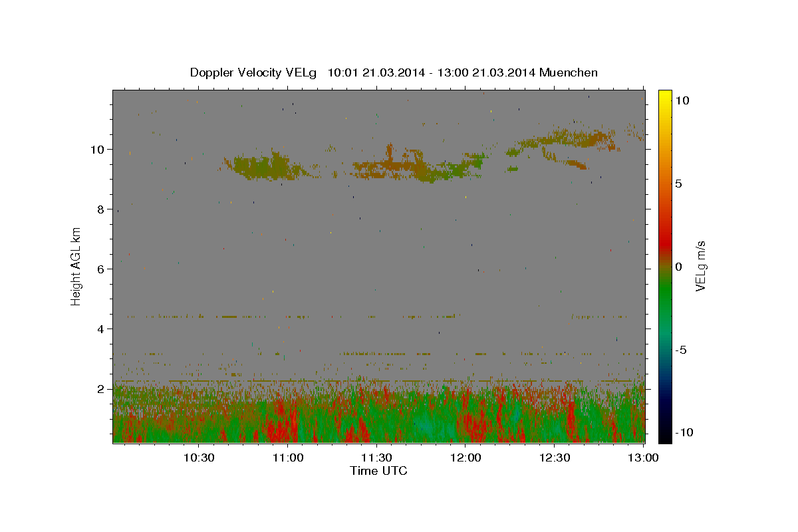Click the date range '10:01 21.03.2014' in title
The image size is (798, 532).
(376, 72)
